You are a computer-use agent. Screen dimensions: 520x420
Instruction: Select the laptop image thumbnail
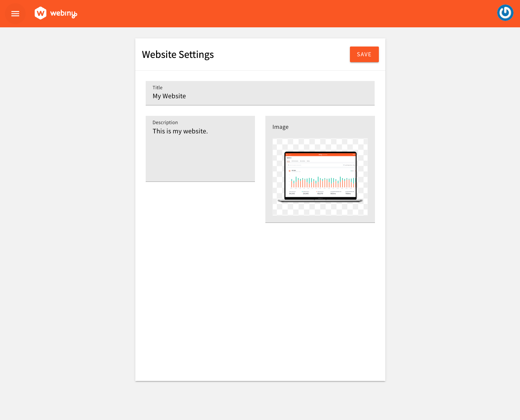320,177
